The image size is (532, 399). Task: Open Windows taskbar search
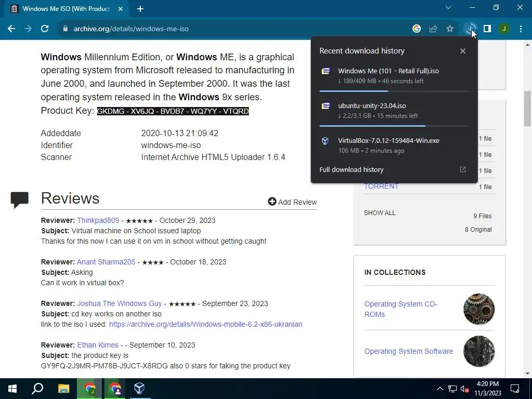(x=37, y=389)
